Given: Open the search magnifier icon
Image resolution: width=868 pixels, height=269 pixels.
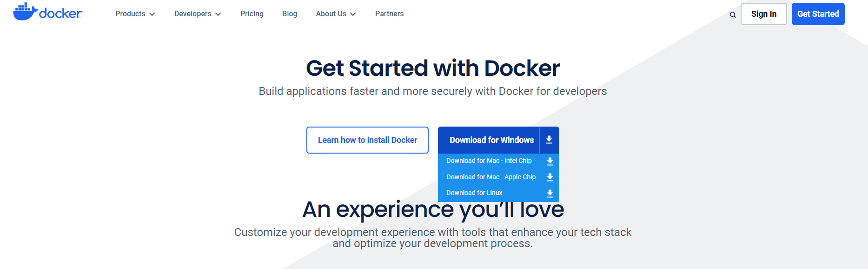Looking at the screenshot, I should 733,14.
